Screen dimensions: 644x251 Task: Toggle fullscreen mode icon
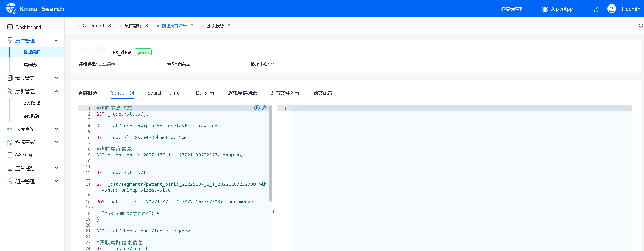596,9
